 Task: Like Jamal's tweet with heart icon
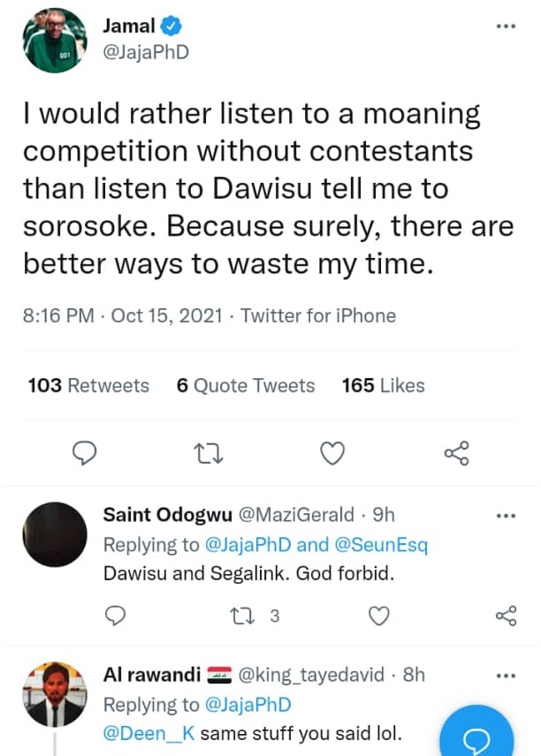click(331, 454)
